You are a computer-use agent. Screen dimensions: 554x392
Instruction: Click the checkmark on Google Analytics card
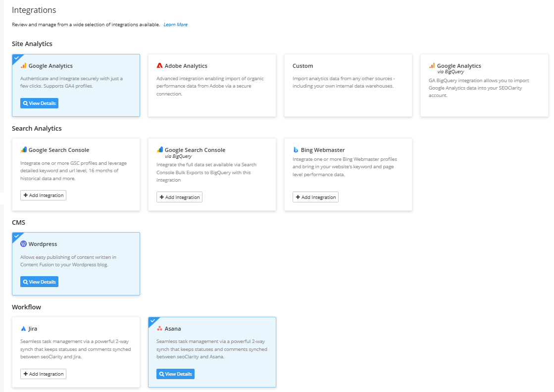click(16, 58)
